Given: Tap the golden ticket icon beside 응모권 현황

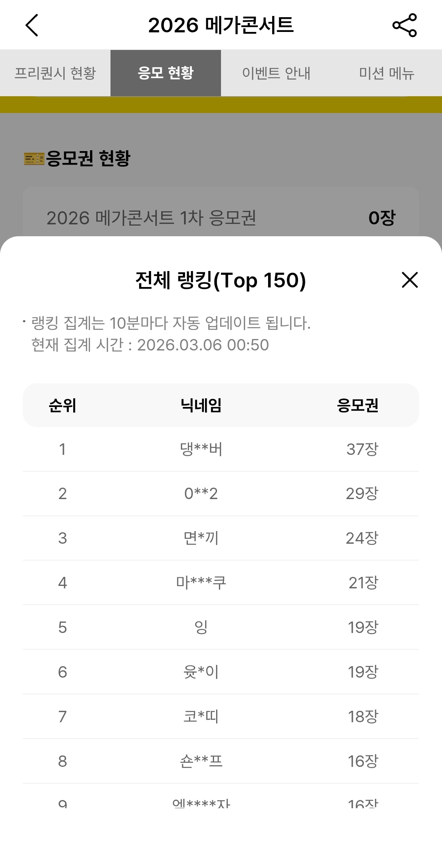Looking at the screenshot, I should 34,159.
